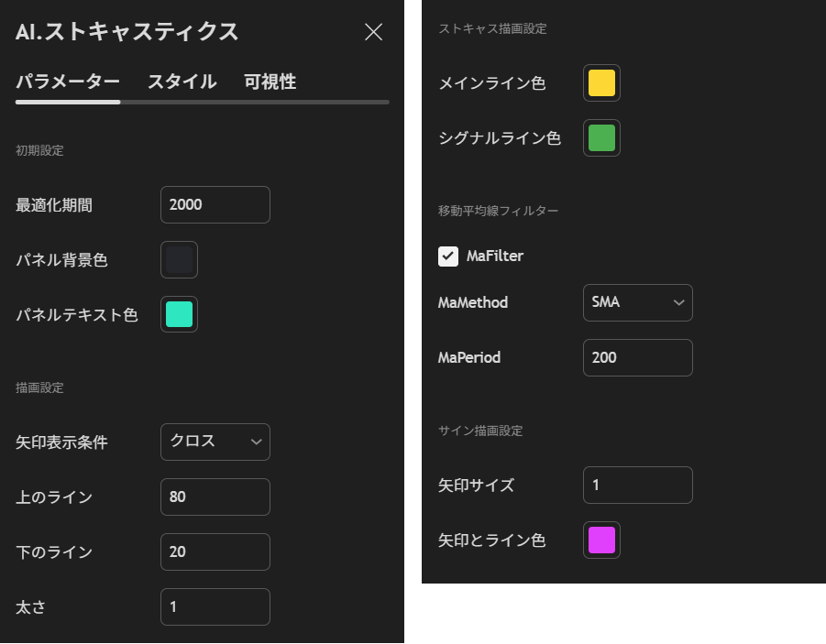Open the green シグナルライン色 color picker

point(601,137)
